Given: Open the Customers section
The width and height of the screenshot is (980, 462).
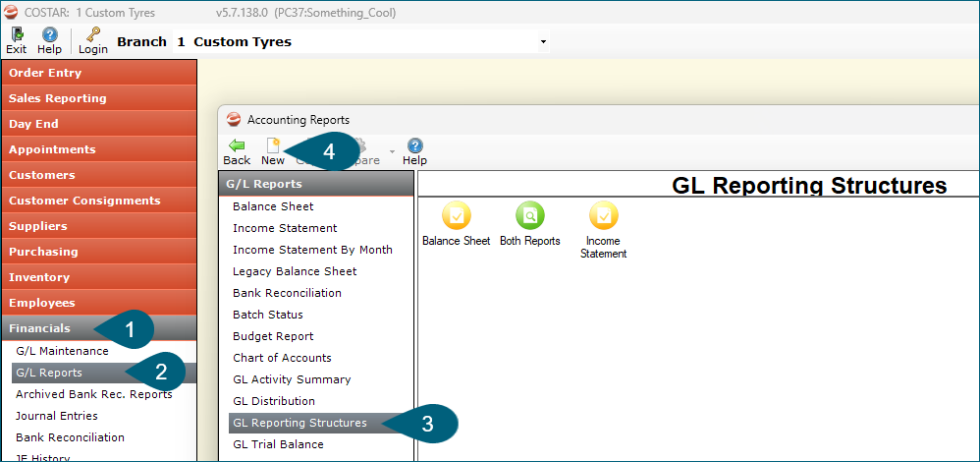Looking at the screenshot, I should (99, 175).
